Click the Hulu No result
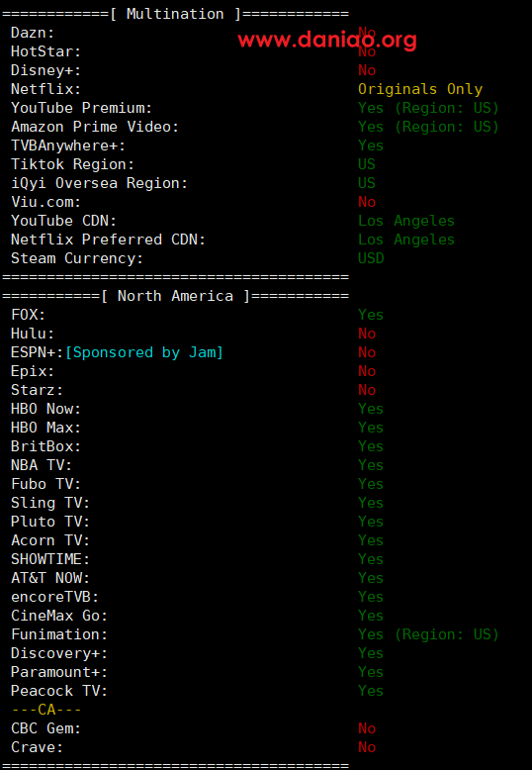The height and width of the screenshot is (770, 532). click(x=367, y=334)
